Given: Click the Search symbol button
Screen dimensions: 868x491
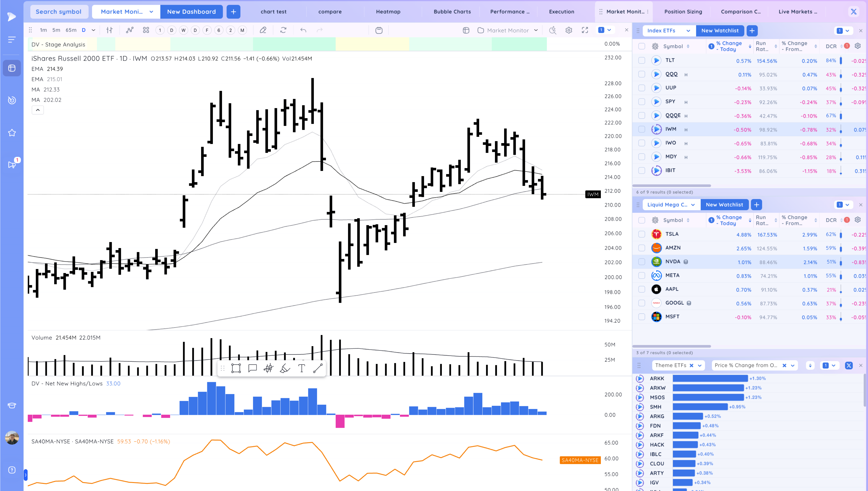Looking at the screenshot, I should click(58, 11).
